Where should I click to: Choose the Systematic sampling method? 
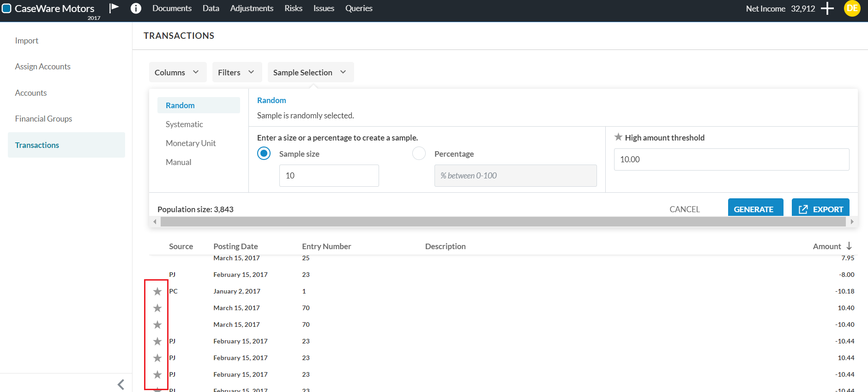184,124
